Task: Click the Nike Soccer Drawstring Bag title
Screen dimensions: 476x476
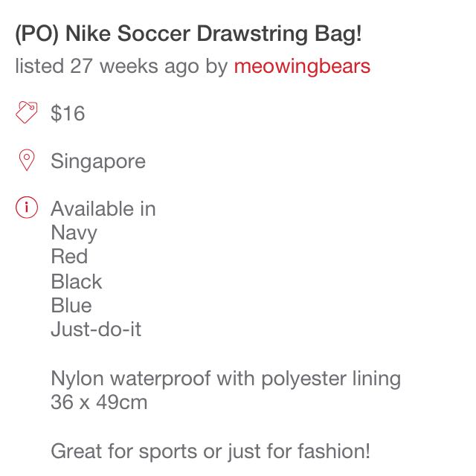Action: click(x=188, y=33)
